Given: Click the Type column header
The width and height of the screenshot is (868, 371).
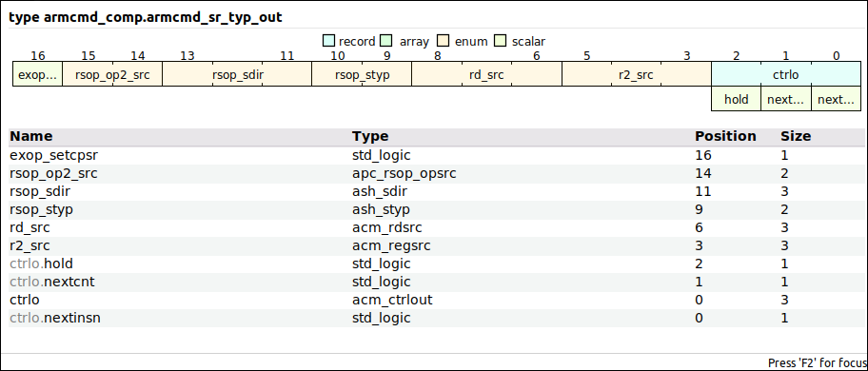Looking at the screenshot, I should 370,137.
